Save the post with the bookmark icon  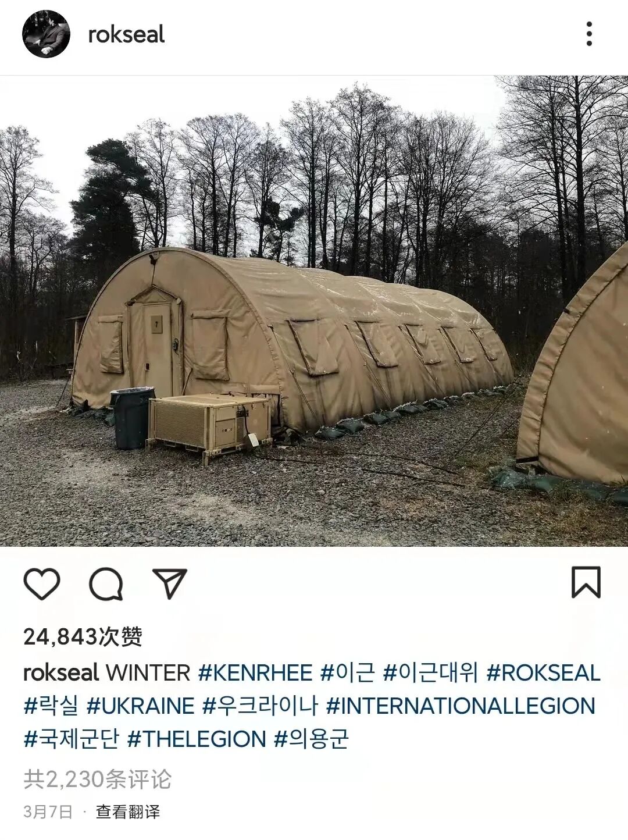point(586,582)
